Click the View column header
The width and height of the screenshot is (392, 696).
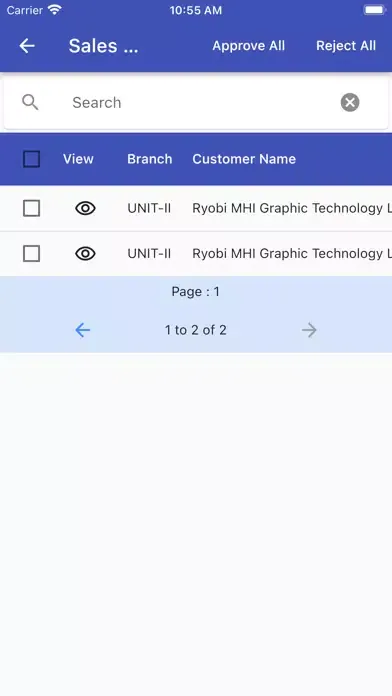coord(78,159)
